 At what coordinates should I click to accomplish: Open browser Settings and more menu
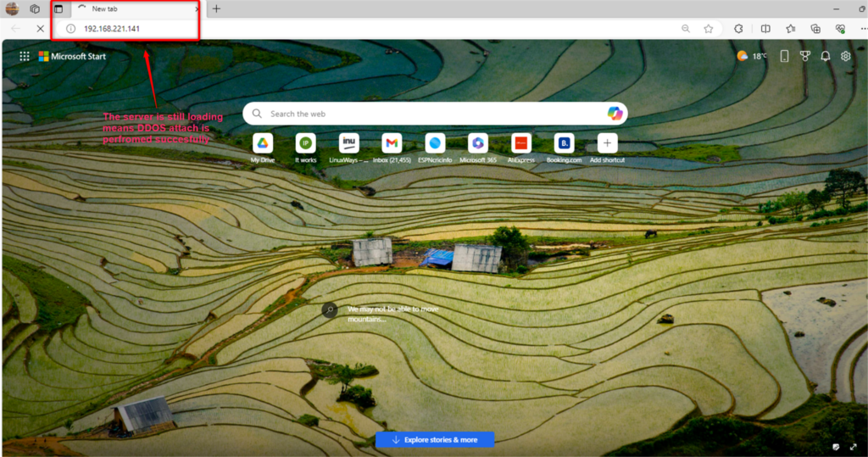863,29
